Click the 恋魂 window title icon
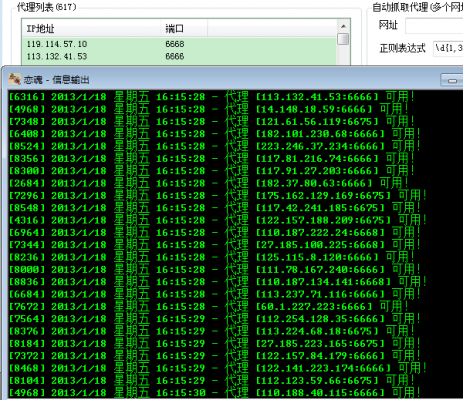 pos(14,79)
